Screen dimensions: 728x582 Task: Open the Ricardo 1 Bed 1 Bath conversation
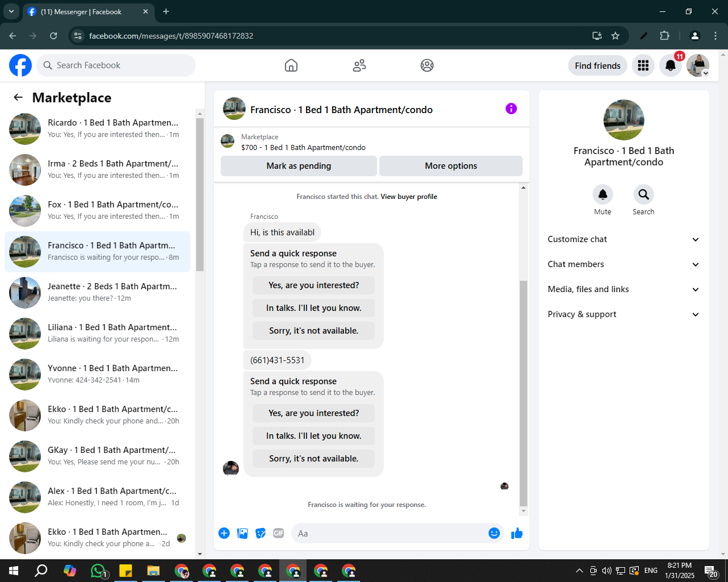click(97, 129)
